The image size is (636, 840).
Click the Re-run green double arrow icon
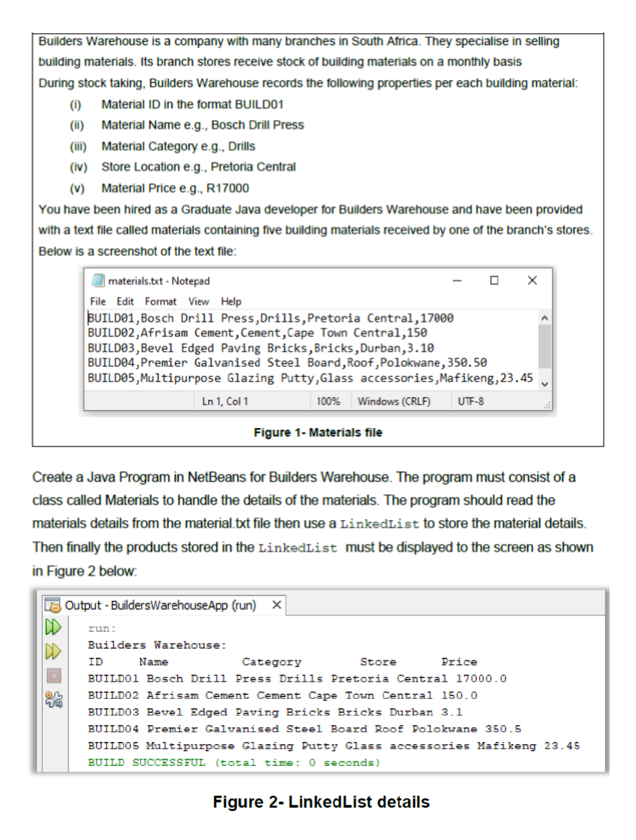click(x=53, y=627)
